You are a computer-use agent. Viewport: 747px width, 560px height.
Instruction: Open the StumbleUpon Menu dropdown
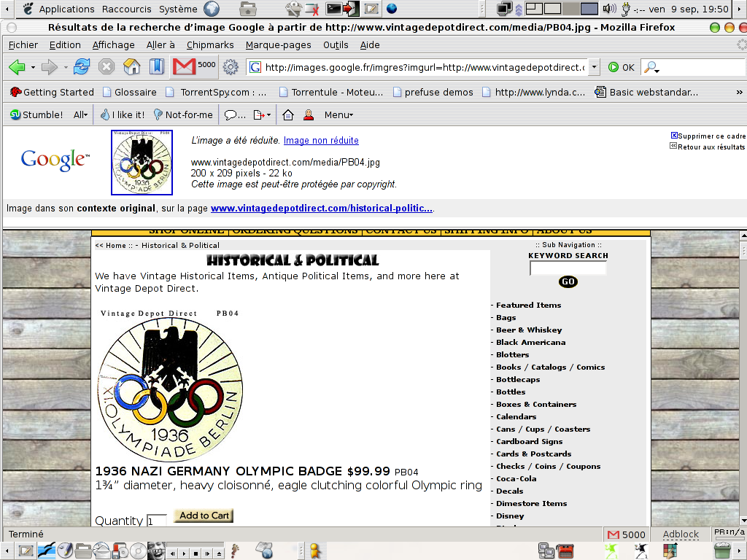point(338,114)
